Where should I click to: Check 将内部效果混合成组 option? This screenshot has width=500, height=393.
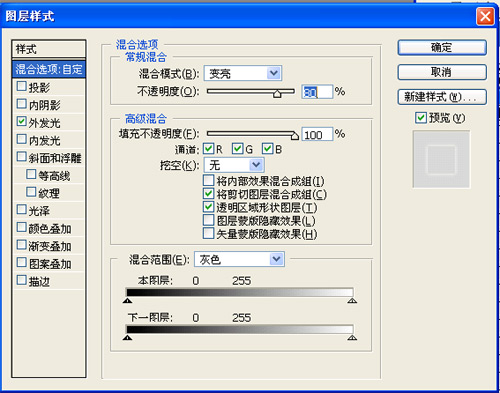pos(209,180)
